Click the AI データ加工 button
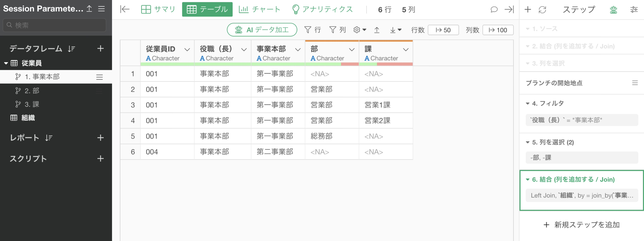 point(262,30)
